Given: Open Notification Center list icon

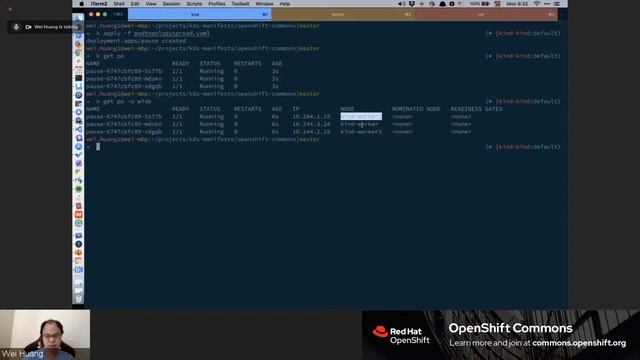Looking at the screenshot, I should point(557,4).
